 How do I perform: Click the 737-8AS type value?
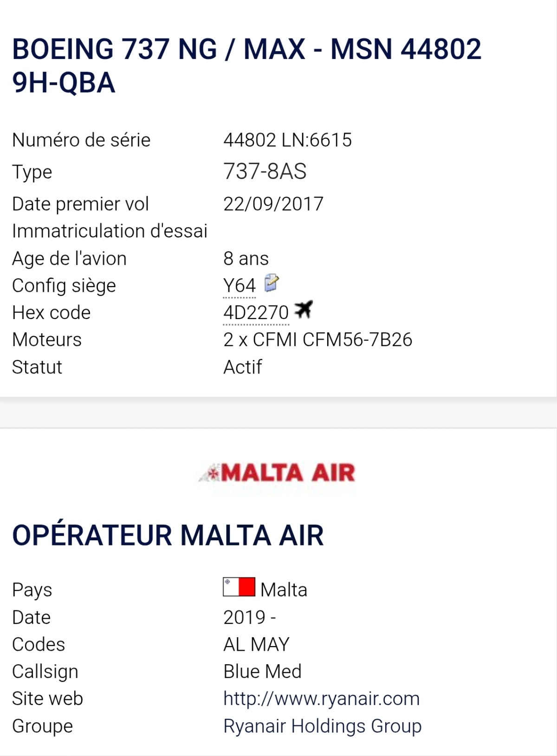pyautogui.click(x=265, y=172)
